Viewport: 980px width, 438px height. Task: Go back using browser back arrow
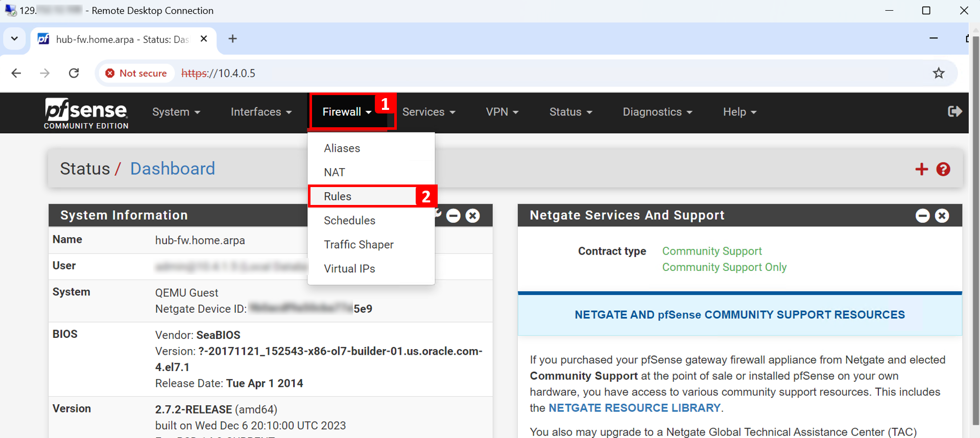(x=16, y=73)
